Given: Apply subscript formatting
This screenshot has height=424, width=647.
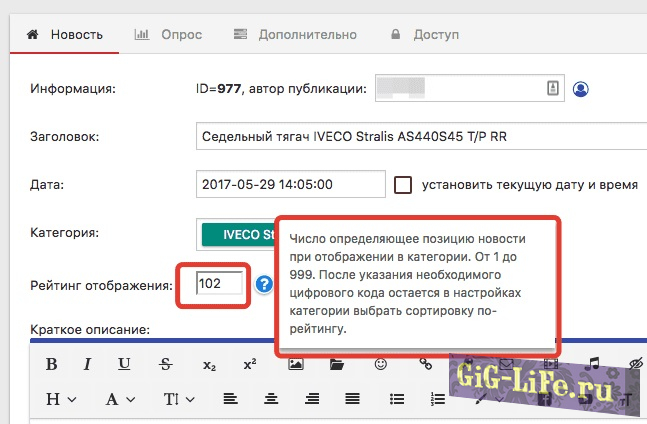Looking at the screenshot, I should tap(209, 365).
